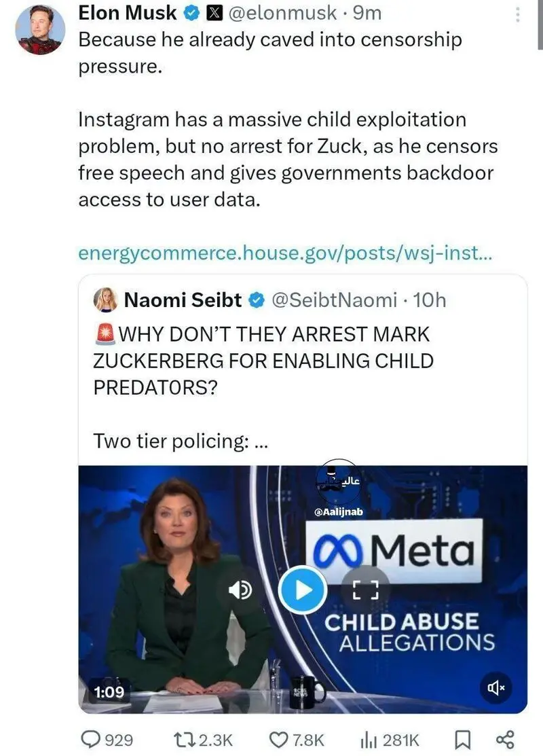
Task: Open the reply comments icon showing 929
Action: [x=107, y=739]
